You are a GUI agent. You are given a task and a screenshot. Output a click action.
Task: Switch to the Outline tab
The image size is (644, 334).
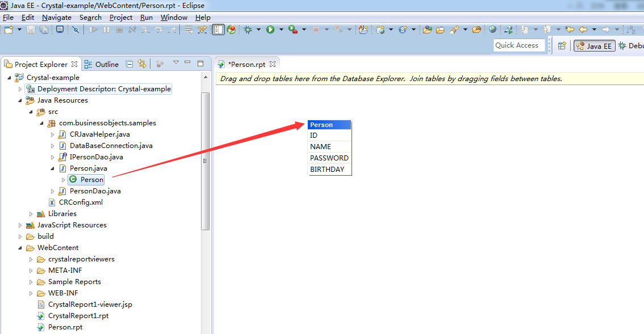pos(102,65)
